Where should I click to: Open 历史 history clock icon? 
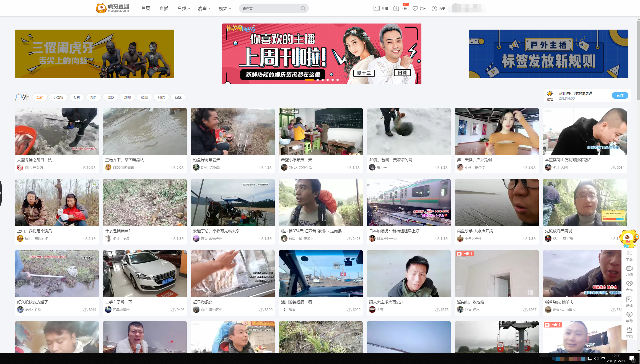coord(434,9)
